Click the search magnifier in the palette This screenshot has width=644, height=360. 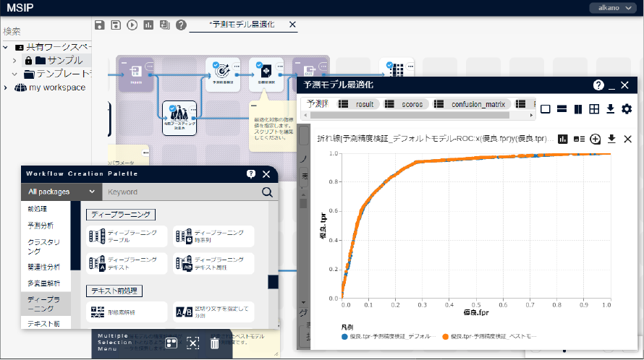tap(267, 192)
